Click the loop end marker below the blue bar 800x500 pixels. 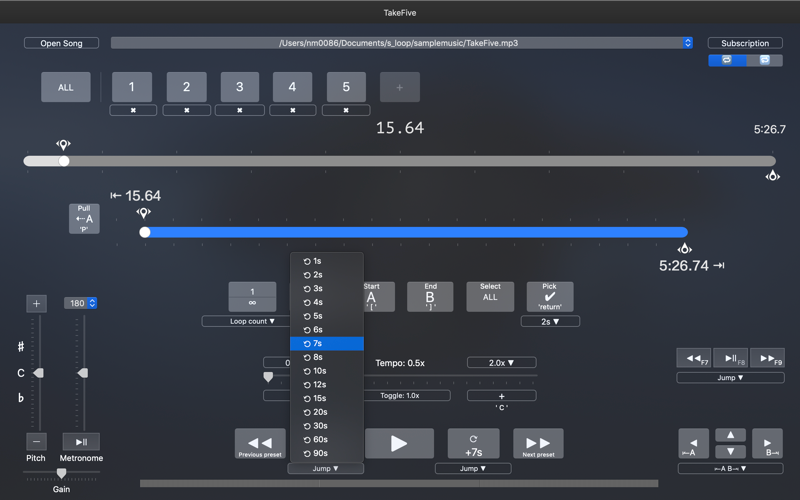pos(685,249)
